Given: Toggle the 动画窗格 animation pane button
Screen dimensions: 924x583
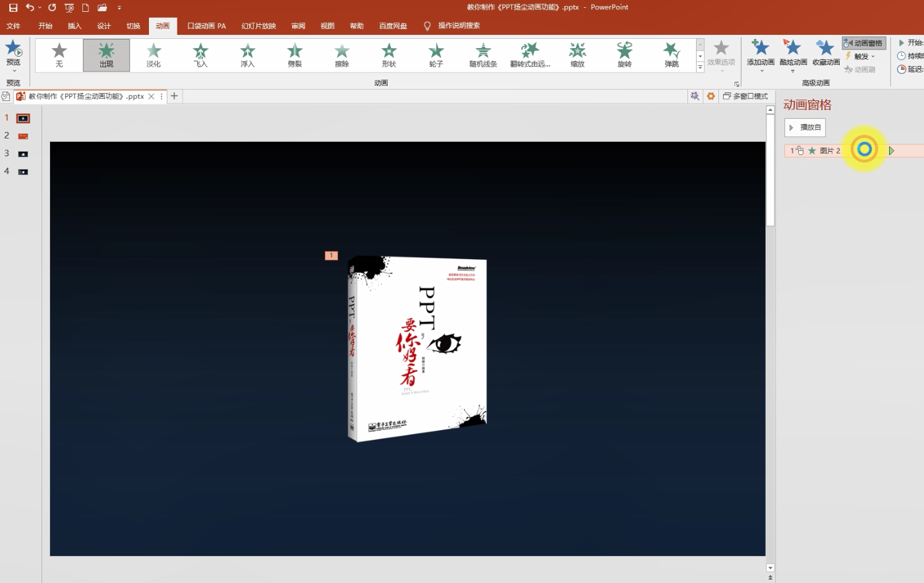Looking at the screenshot, I should (864, 43).
